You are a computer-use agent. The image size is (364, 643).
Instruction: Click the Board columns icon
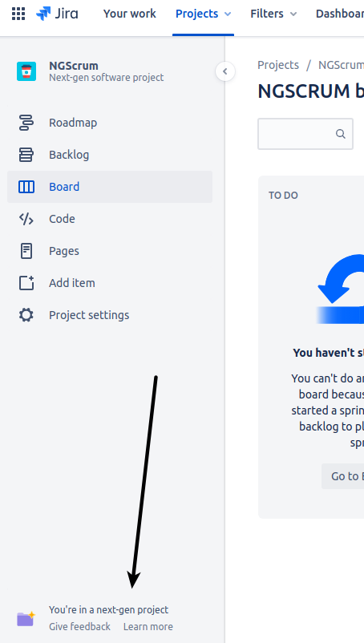[x=26, y=187]
